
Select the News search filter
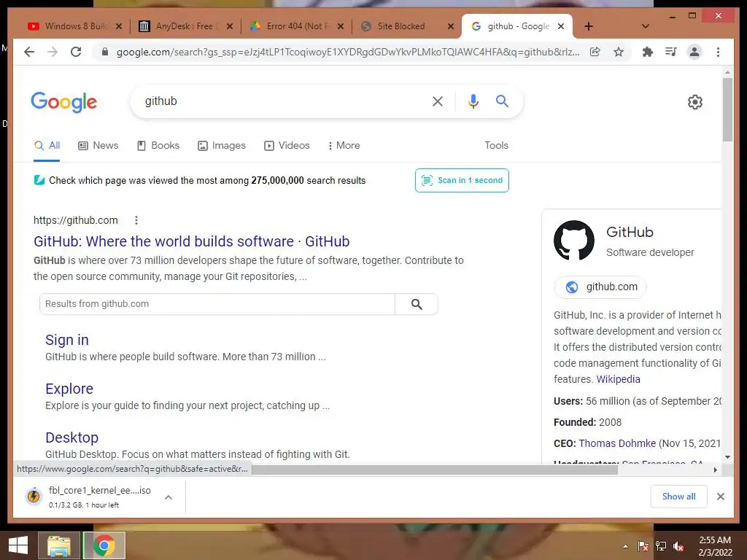click(98, 146)
